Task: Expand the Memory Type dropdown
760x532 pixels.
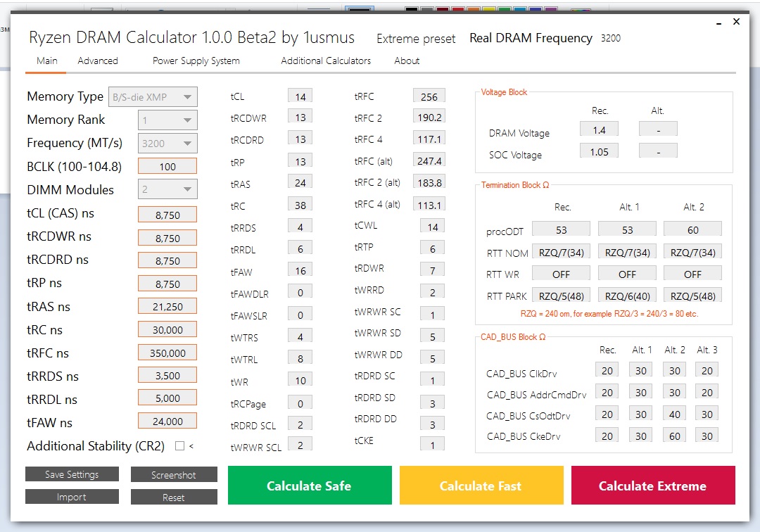Action: click(153, 97)
